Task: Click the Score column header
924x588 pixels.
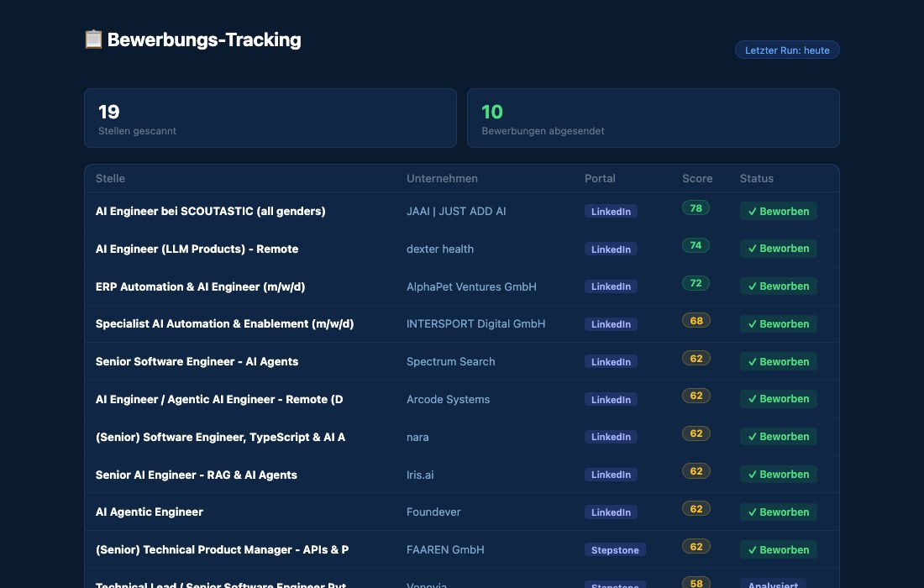Action: tap(697, 179)
